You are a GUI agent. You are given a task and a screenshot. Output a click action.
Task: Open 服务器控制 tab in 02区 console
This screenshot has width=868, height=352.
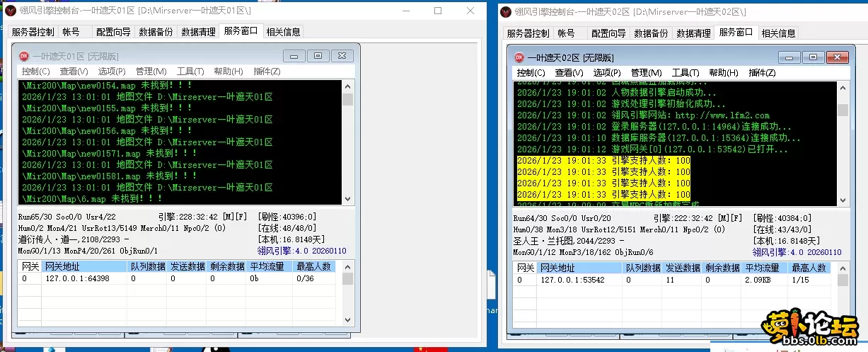pyautogui.click(x=528, y=33)
